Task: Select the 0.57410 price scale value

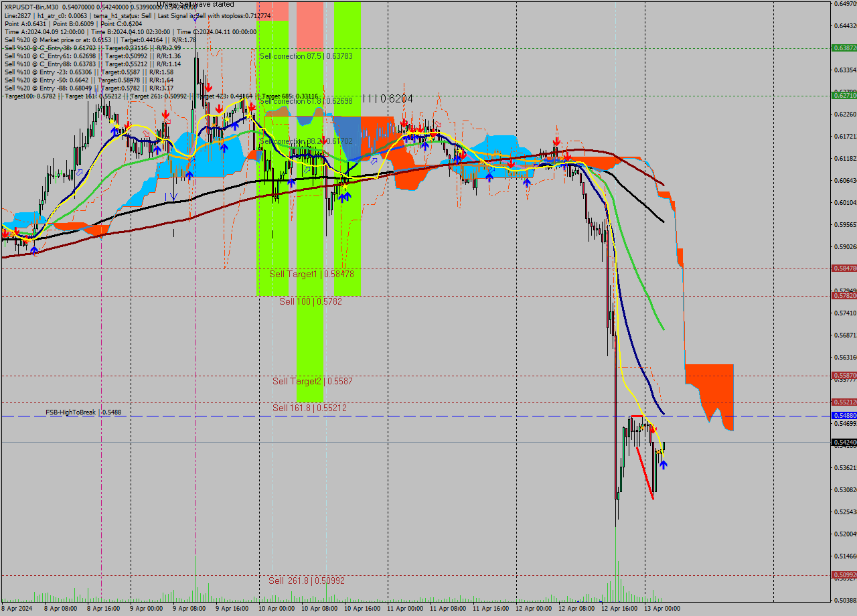Action: pyautogui.click(x=846, y=313)
